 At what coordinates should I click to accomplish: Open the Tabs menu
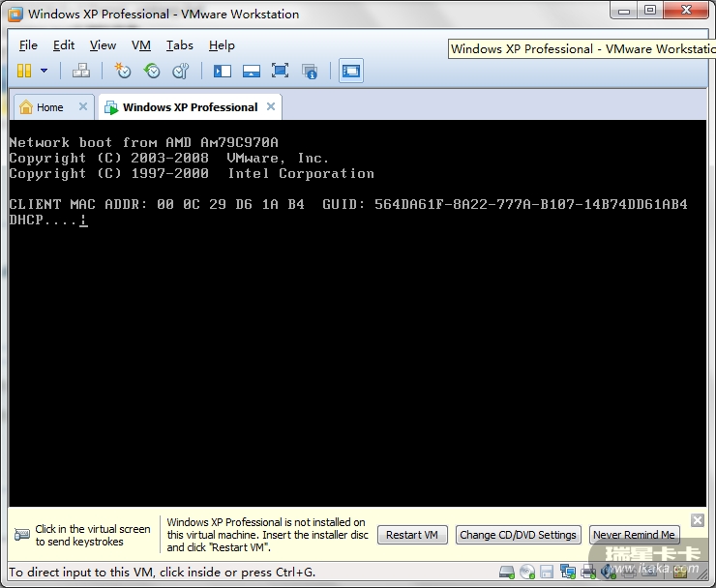pyautogui.click(x=179, y=45)
